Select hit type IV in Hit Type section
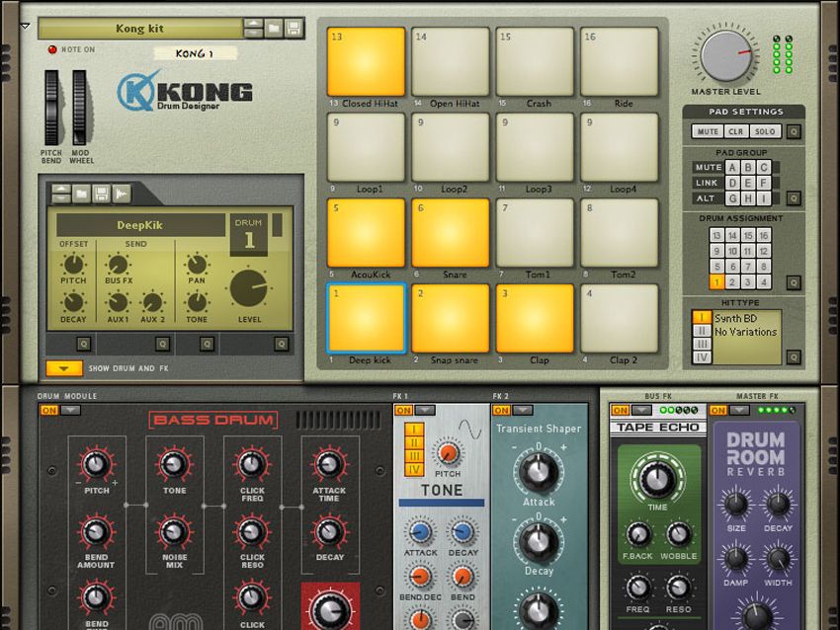 (702, 357)
